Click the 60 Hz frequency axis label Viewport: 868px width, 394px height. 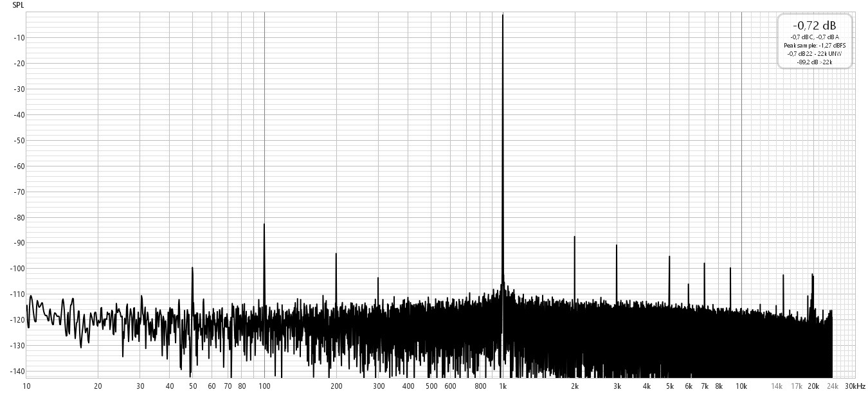pyautogui.click(x=212, y=386)
